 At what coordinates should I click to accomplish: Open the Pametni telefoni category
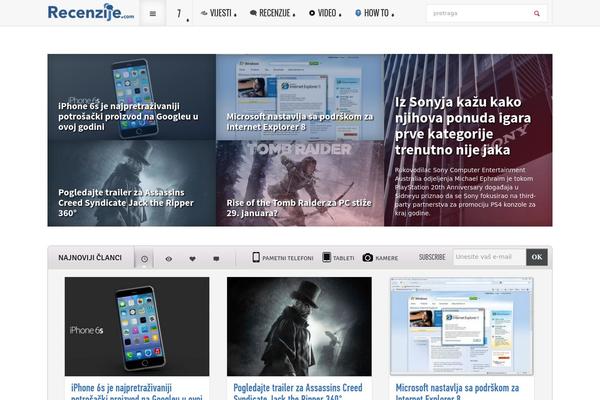[282, 258]
